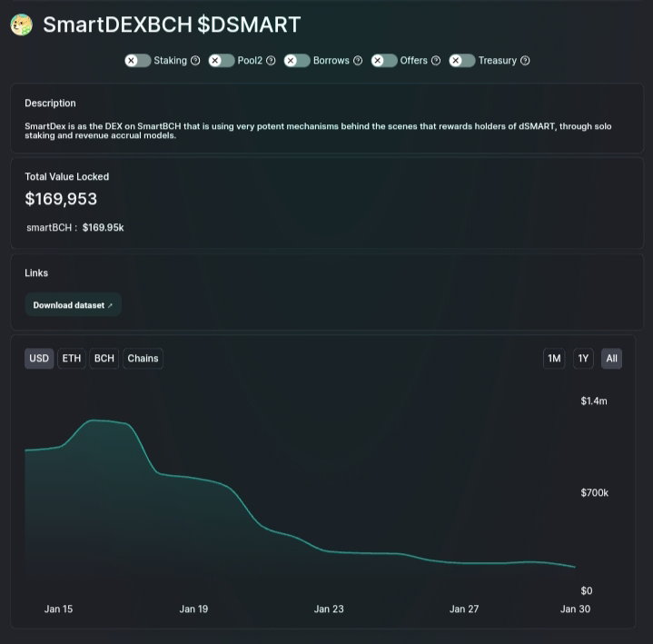653x644 pixels.
Task: Set chart range to All
Action: tap(611, 358)
